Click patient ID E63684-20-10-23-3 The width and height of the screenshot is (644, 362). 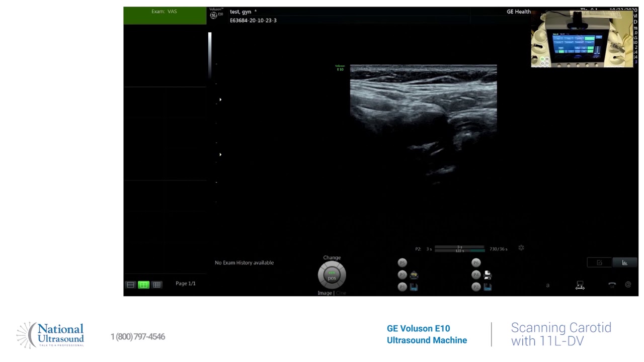coord(253,21)
